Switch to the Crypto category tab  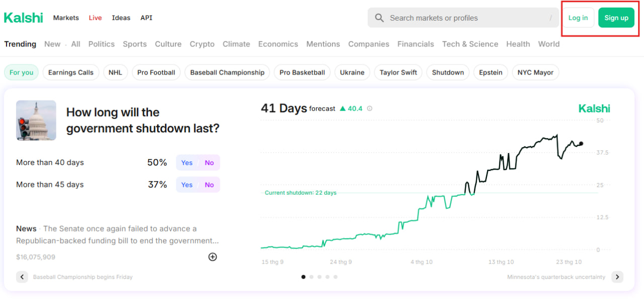(202, 44)
